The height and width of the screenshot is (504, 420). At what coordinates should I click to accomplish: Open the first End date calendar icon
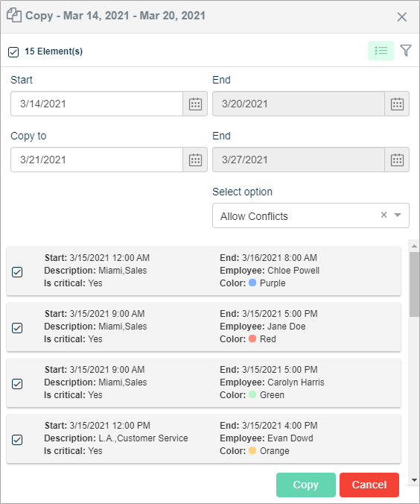(397, 104)
